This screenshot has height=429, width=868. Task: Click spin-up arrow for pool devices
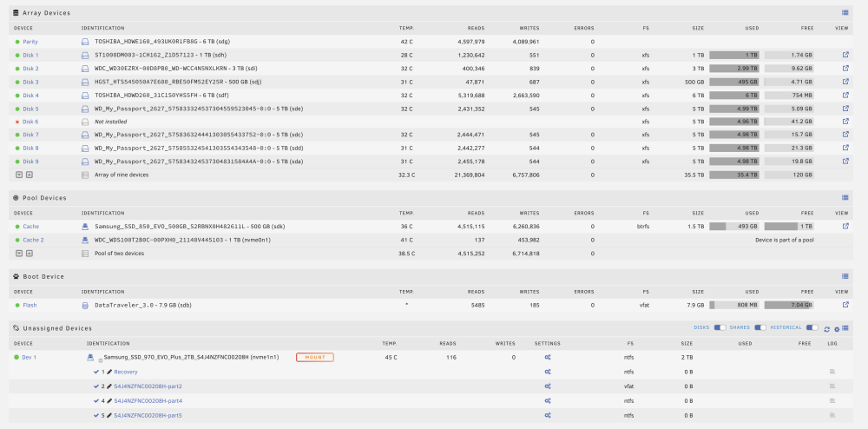pos(30,253)
